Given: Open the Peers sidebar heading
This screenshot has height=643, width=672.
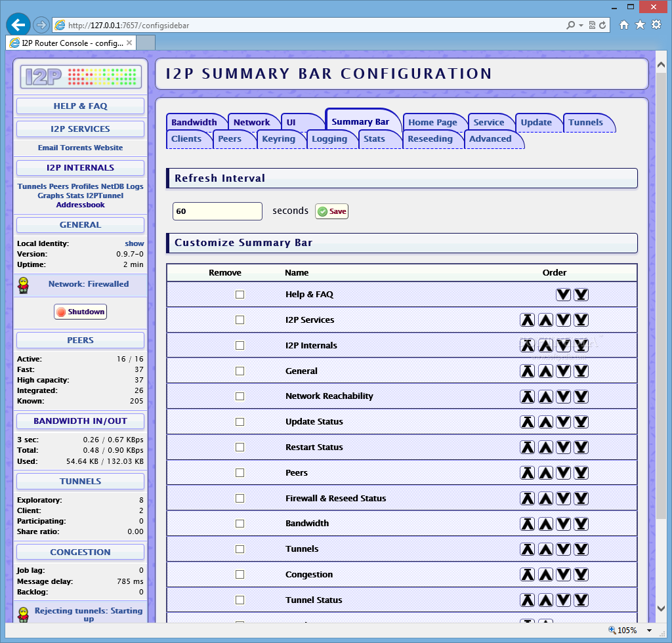Looking at the screenshot, I should (81, 341).
